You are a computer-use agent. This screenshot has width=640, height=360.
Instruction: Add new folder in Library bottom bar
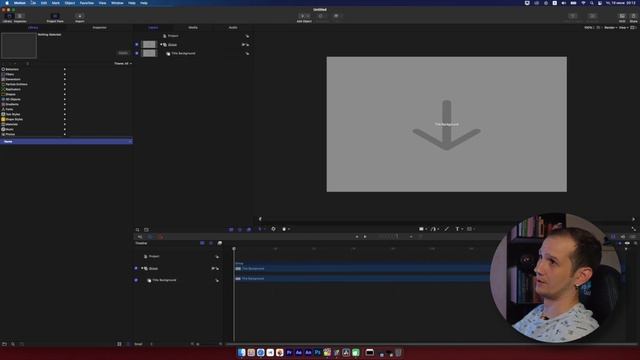point(4,344)
